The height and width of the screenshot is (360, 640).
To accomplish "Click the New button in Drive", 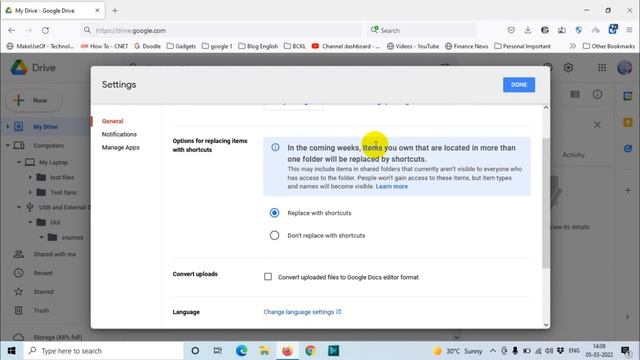I will (34, 100).
